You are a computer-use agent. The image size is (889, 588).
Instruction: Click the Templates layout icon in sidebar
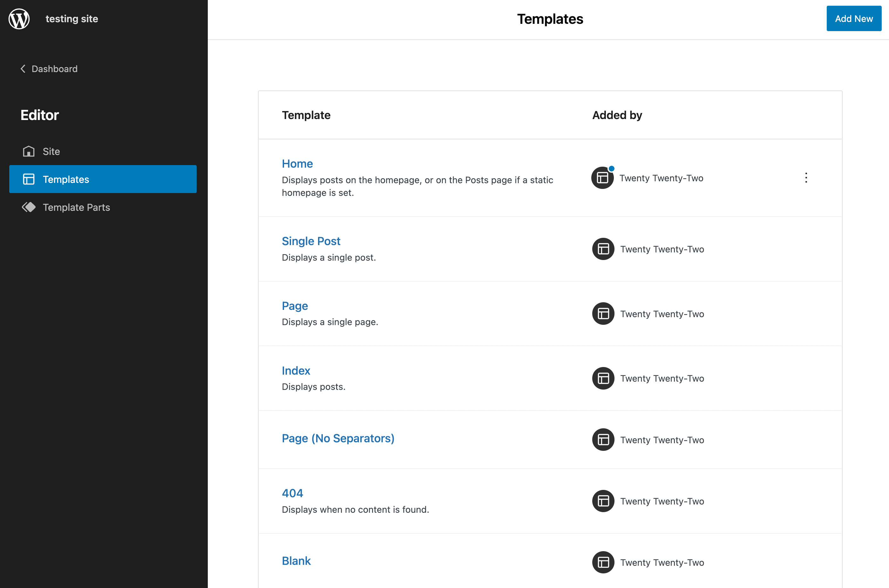[x=29, y=179]
